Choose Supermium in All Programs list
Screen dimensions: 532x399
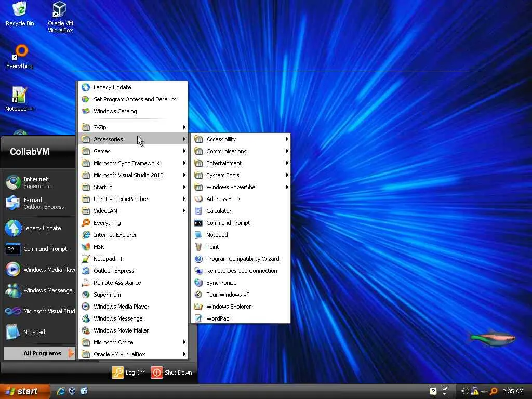pyautogui.click(x=133, y=295)
